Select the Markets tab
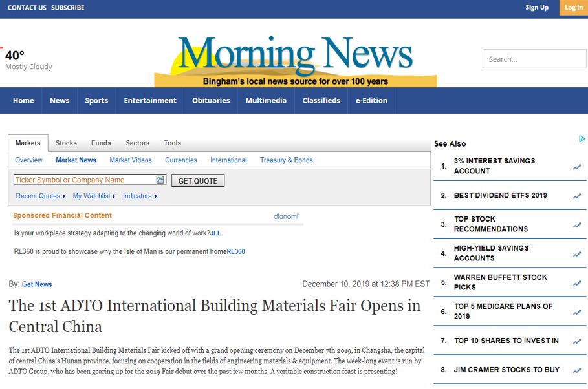Image resolution: width=588 pixels, height=389 pixels. pyautogui.click(x=28, y=143)
